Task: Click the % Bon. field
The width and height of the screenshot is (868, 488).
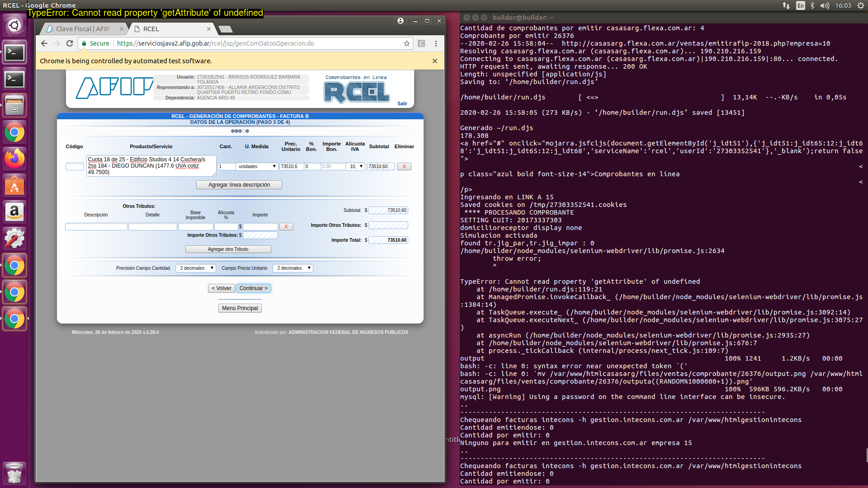Action: click(312, 166)
